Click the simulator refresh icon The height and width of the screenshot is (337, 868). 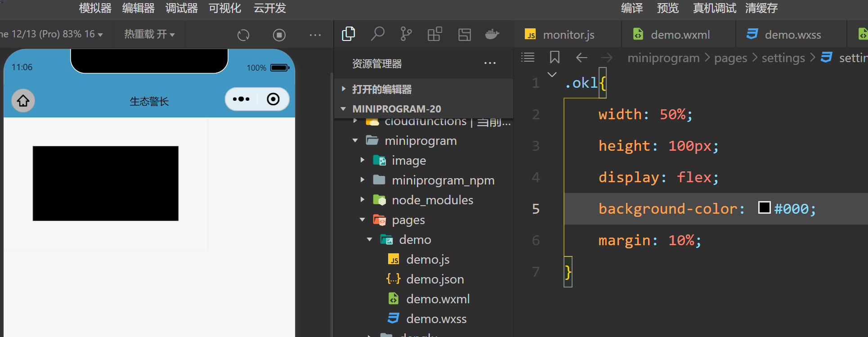[243, 35]
